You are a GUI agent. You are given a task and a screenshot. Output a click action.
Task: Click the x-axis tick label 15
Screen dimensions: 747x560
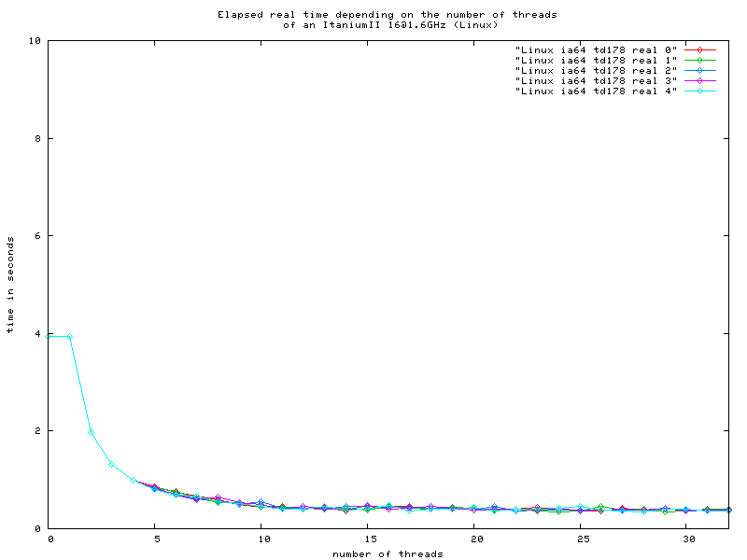coord(368,539)
